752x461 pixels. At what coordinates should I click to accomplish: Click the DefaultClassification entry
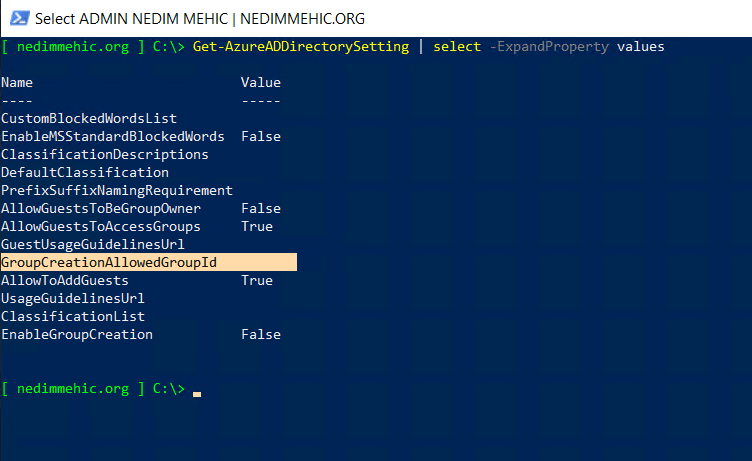[85, 172]
